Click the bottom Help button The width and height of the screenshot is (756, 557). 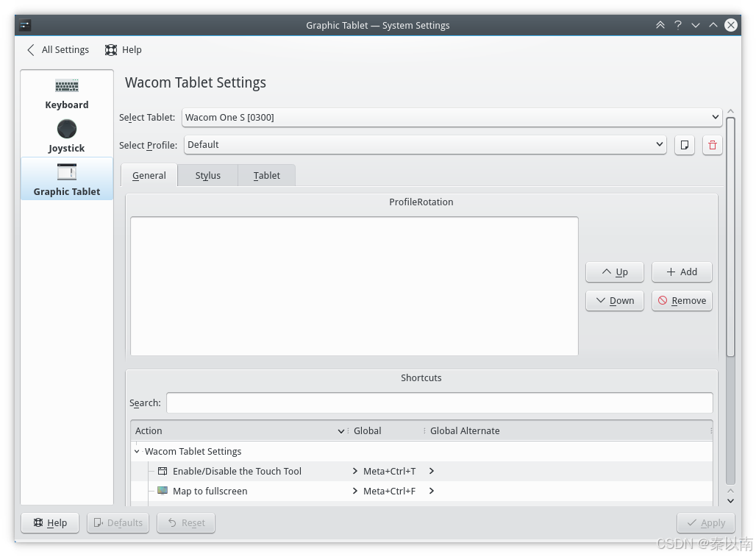(50, 522)
